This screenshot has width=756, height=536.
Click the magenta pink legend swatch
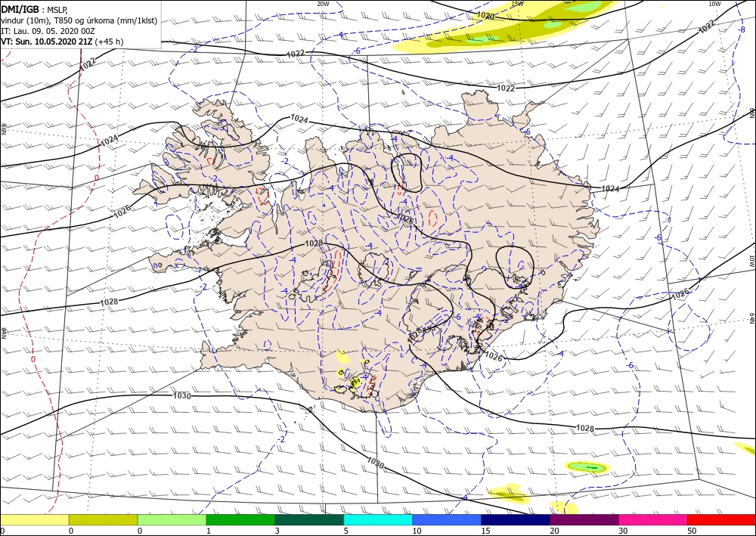[653, 519]
